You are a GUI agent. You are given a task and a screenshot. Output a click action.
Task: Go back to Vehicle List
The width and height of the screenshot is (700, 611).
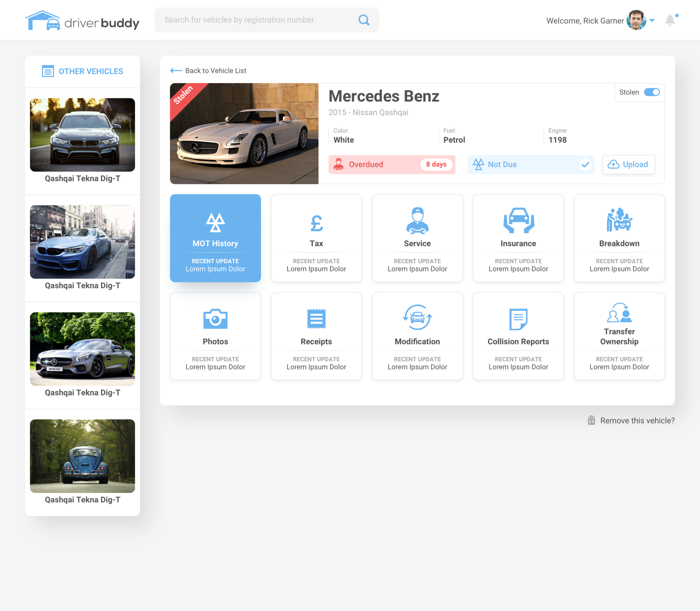[x=216, y=71]
